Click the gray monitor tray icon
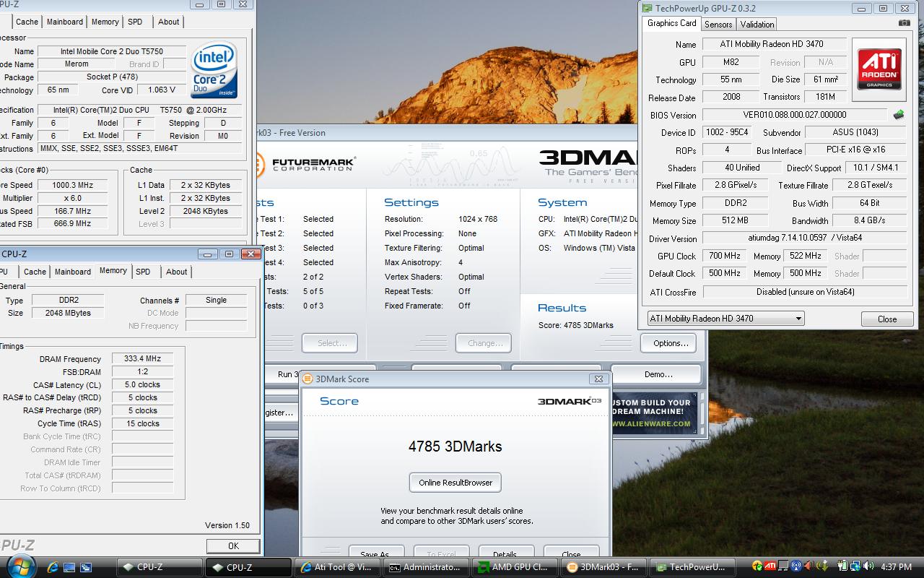The width and height of the screenshot is (924, 578). (783, 566)
